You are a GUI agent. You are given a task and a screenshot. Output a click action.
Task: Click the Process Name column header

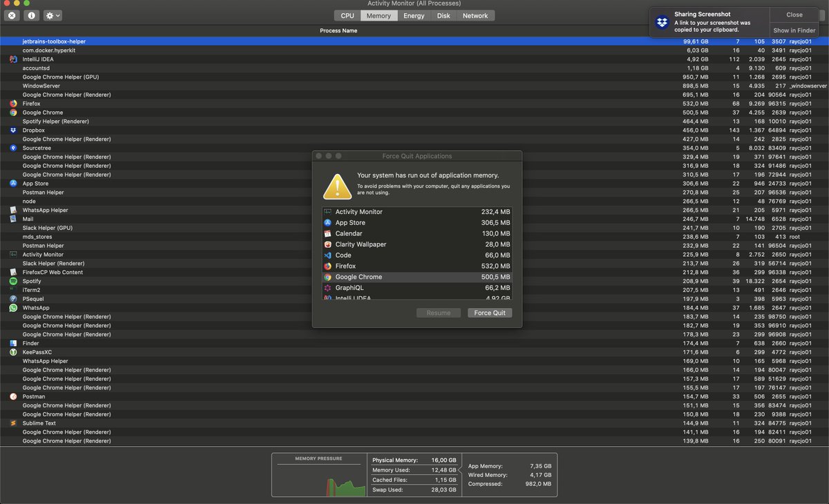click(x=339, y=31)
